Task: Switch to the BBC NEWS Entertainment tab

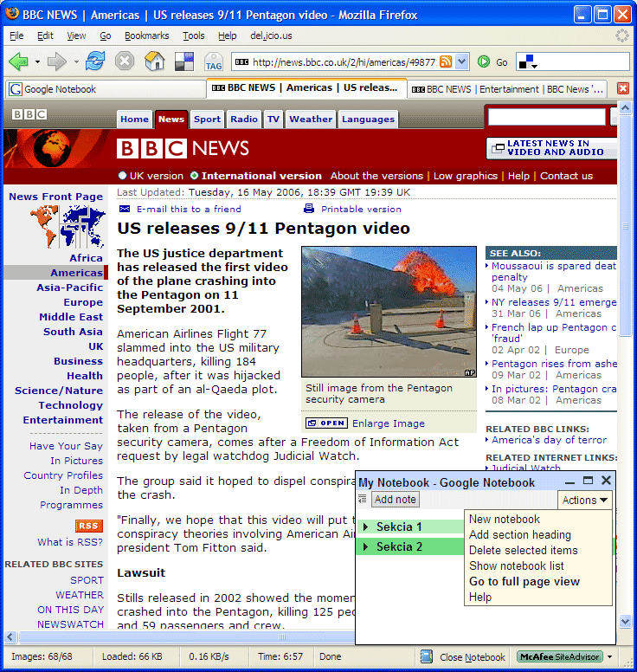Action: [507, 89]
